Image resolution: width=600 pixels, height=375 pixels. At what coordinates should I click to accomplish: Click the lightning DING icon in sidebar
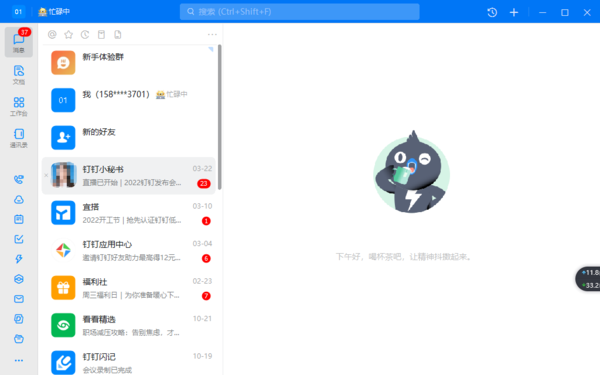point(19,259)
